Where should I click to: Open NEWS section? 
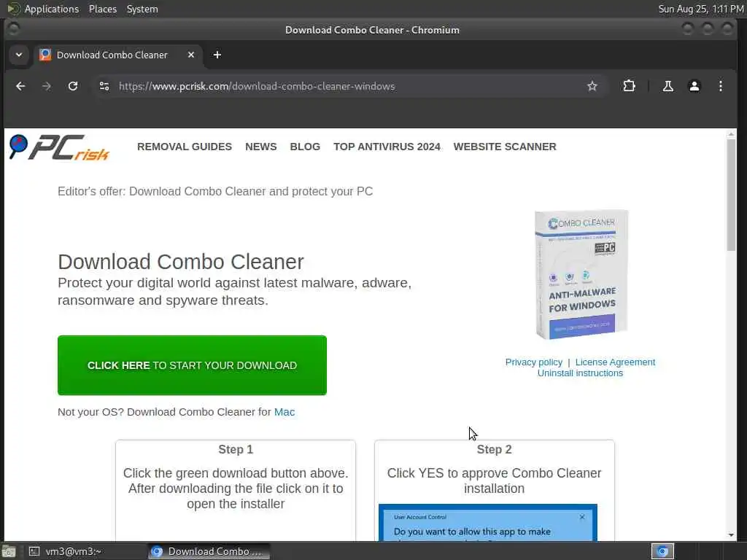click(x=260, y=147)
